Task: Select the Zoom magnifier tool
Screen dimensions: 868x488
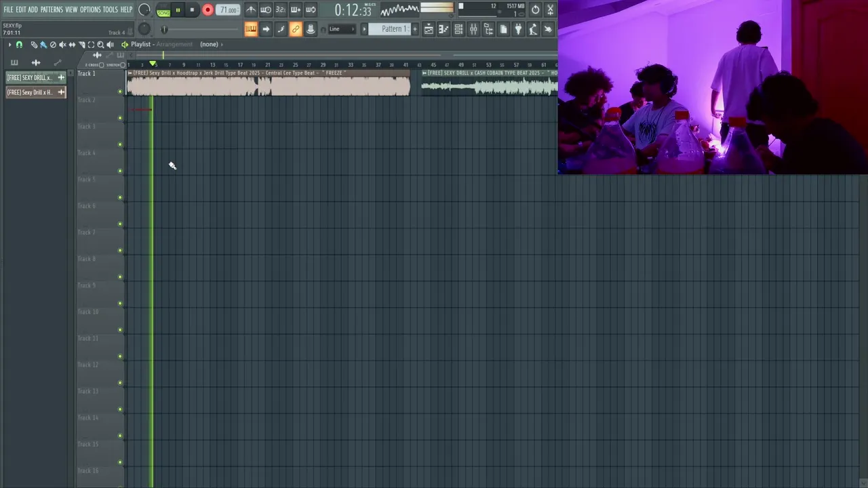Action: 100,45
